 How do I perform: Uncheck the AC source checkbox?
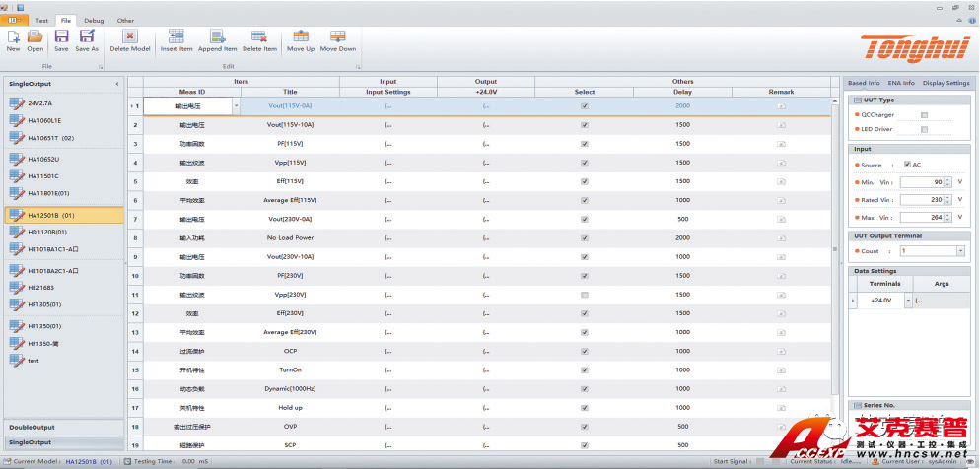(x=906, y=165)
